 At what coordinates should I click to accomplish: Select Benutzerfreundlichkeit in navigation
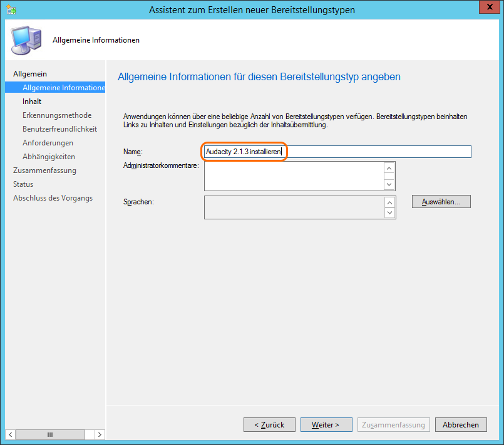[59, 129]
